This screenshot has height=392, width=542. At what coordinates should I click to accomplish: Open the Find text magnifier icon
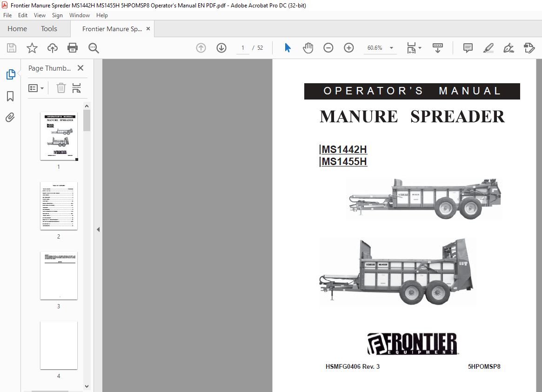click(x=94, y=48)
